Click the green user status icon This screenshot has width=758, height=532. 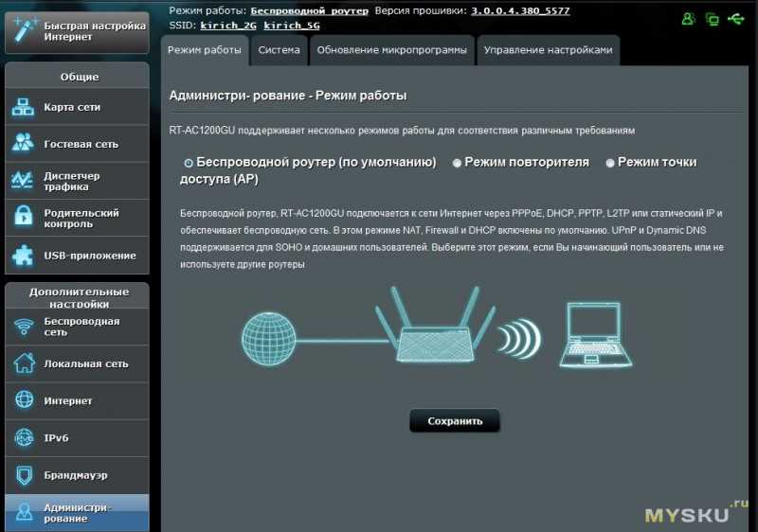[688, 19]
